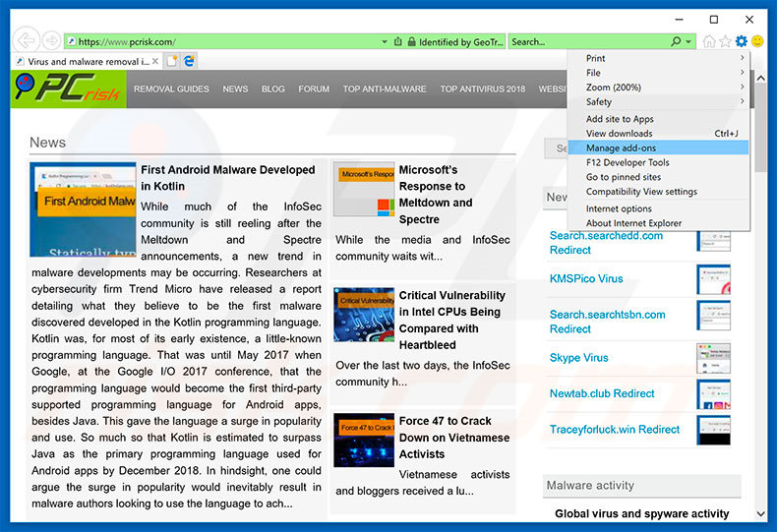Click the Force 47 to Crack thumbnail
Viewport: 777px width, 532px height.
[x=364, y=441]
